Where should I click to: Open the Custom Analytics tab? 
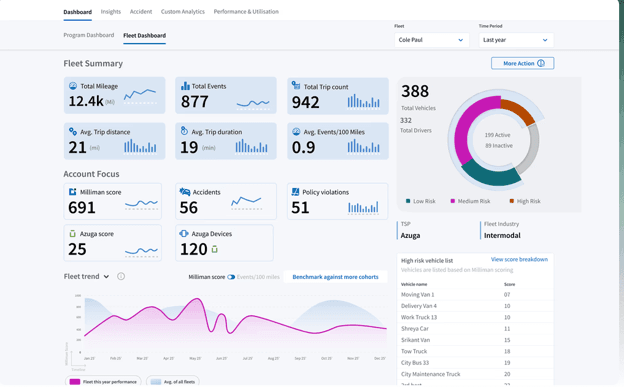pyautogui.click(x=183, y=12)
